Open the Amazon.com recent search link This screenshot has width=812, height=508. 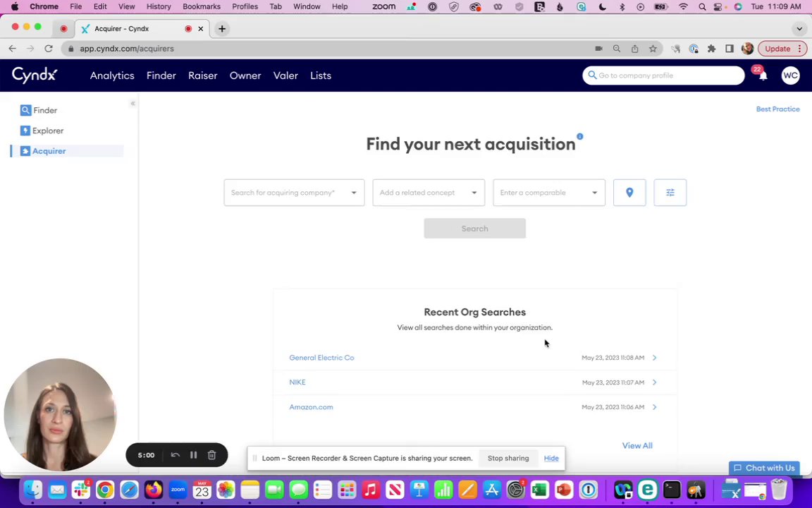point(311,407)
